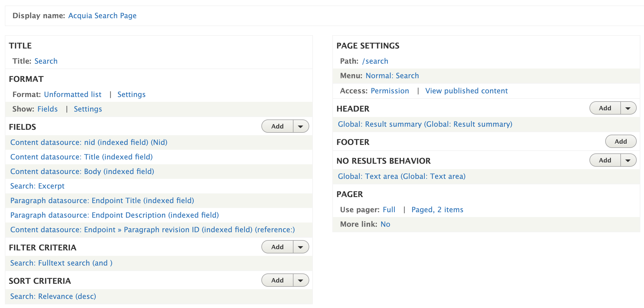Click the Header section Add button
The image size is (644, 308).
pos(605,108)
